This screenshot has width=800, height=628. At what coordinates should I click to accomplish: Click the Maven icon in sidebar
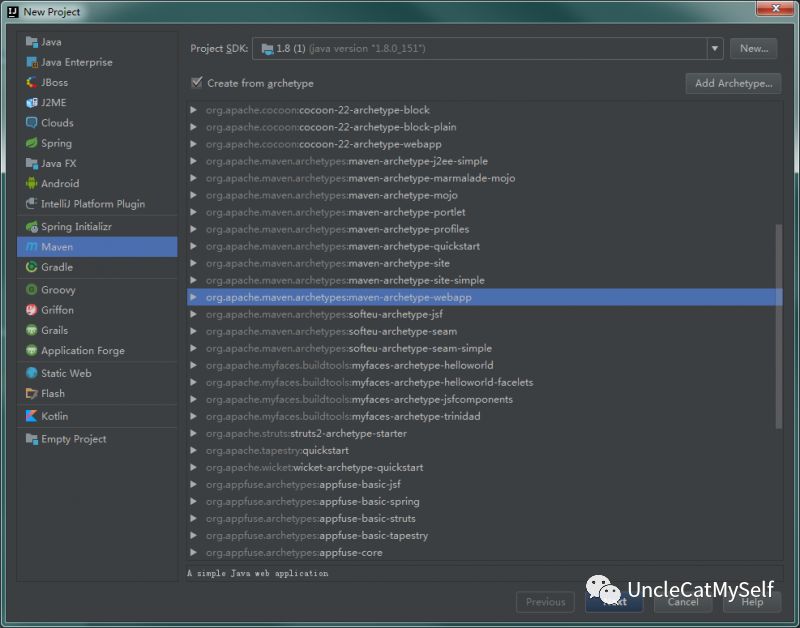pyautogui.click(x=32, y=247)
